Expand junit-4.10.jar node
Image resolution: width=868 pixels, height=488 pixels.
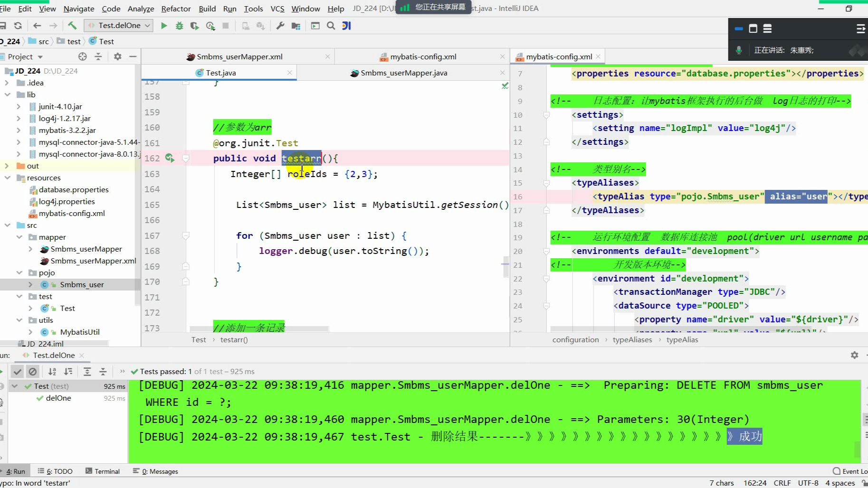point(19,106)
